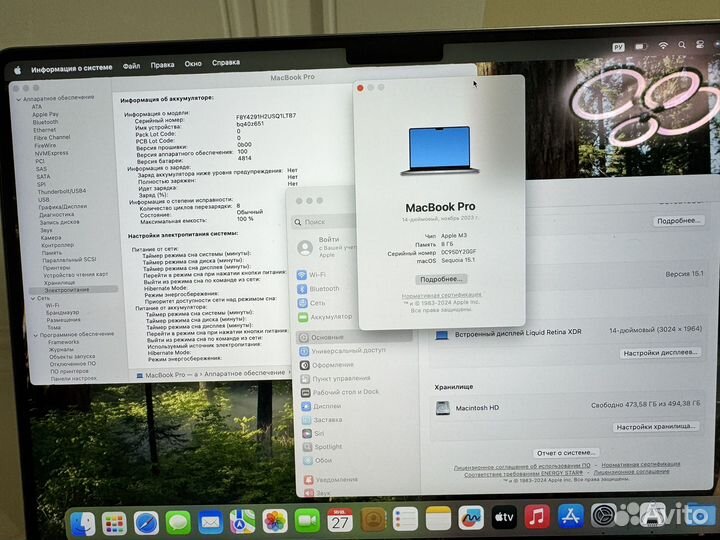Select Электропитание in hardware tree
720x540 pixels.
point(73,290)
